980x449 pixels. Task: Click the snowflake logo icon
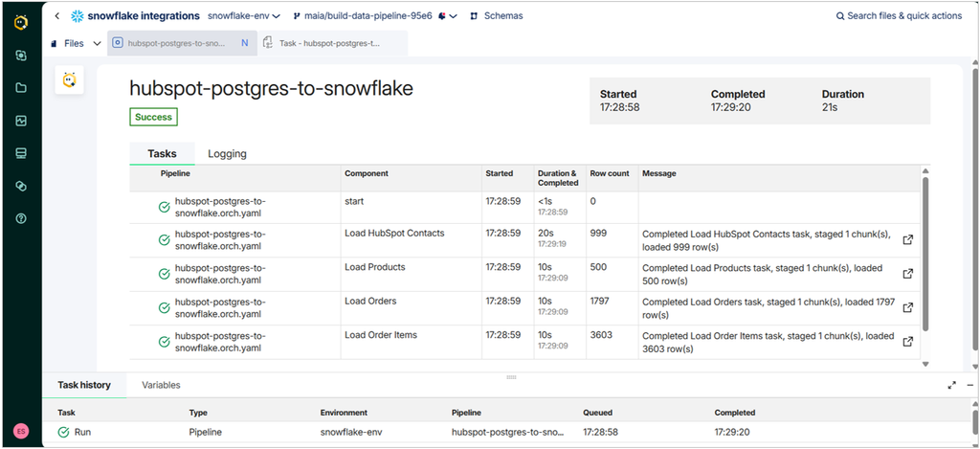(x=78, y=16)
